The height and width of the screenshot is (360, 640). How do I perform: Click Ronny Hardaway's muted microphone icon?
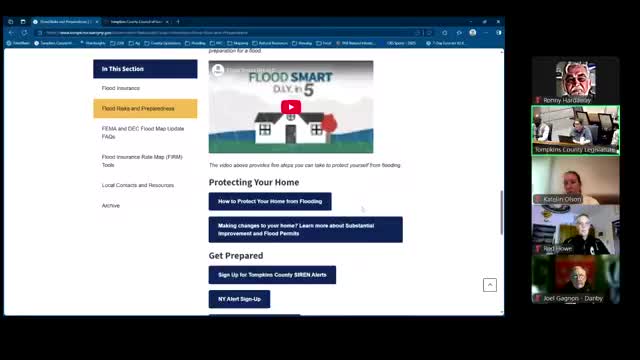(x=538, y=100)
